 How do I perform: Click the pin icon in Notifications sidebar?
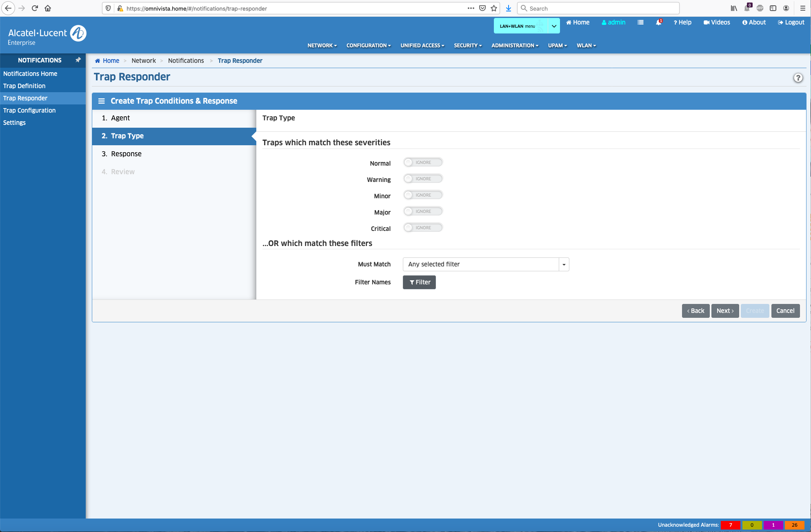pos(78,60)
